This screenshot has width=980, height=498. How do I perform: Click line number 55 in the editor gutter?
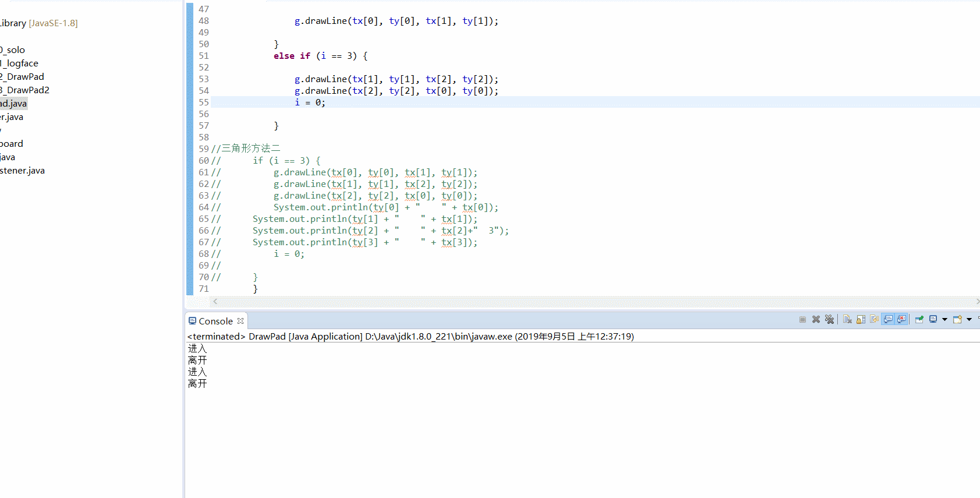point(203,103)
